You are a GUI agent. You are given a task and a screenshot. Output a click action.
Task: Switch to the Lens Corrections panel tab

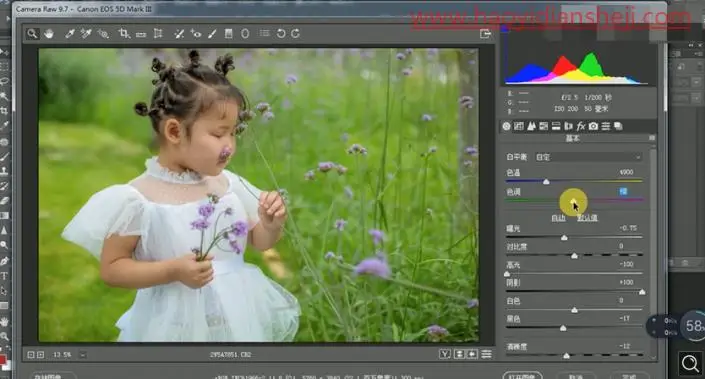coord(568,126)
